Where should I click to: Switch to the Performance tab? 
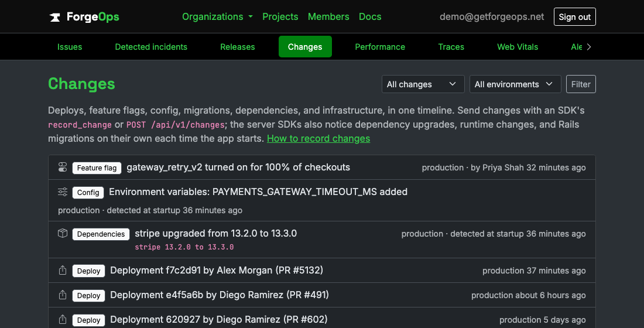point(380,47)
